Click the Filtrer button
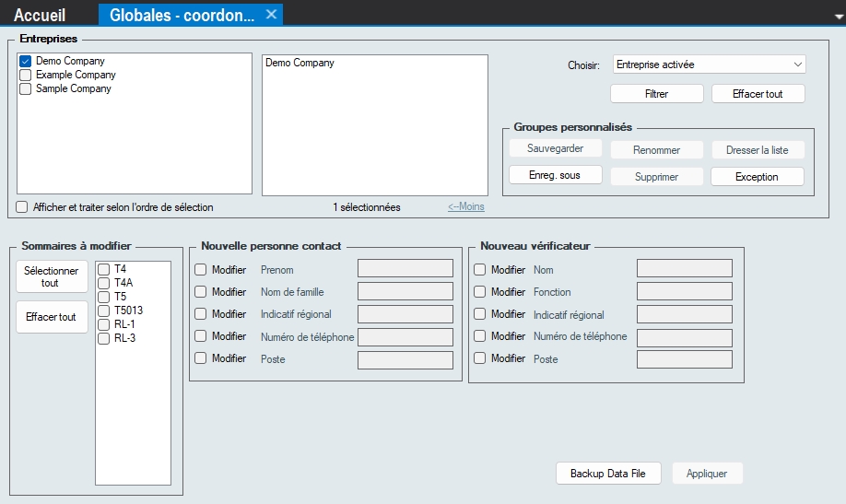846x504 pixels. pos(656,94)
